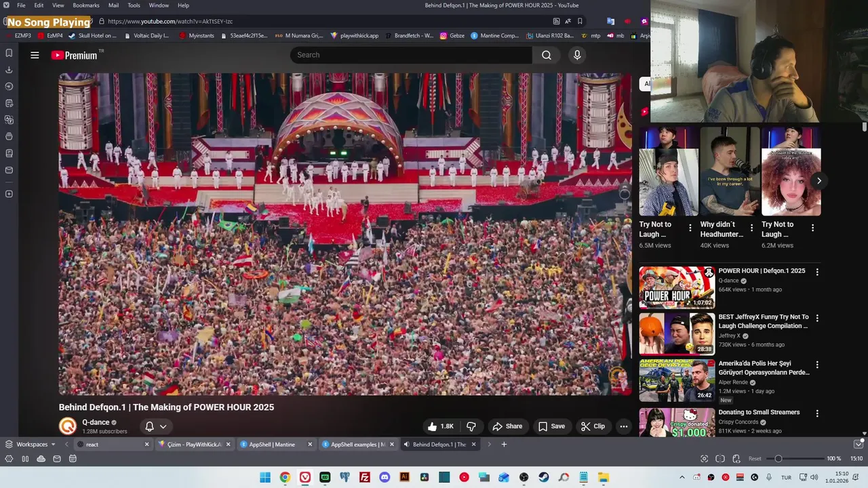This screenshot has width=868, height=488.
Task: Toggle the break mode pause icon in status bar
Action: [x=25, y=459]
